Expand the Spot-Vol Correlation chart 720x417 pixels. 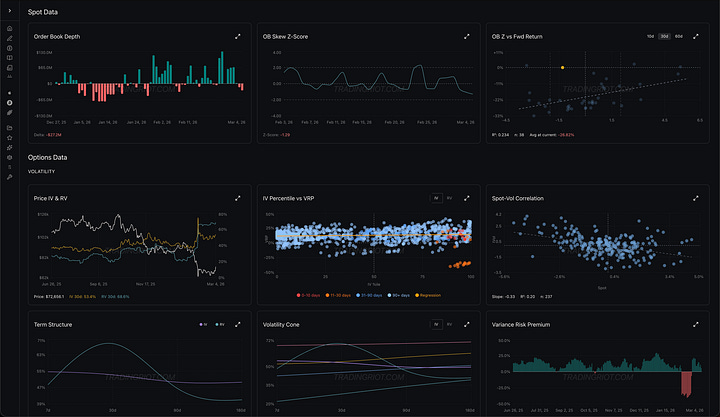pos(696,198)
